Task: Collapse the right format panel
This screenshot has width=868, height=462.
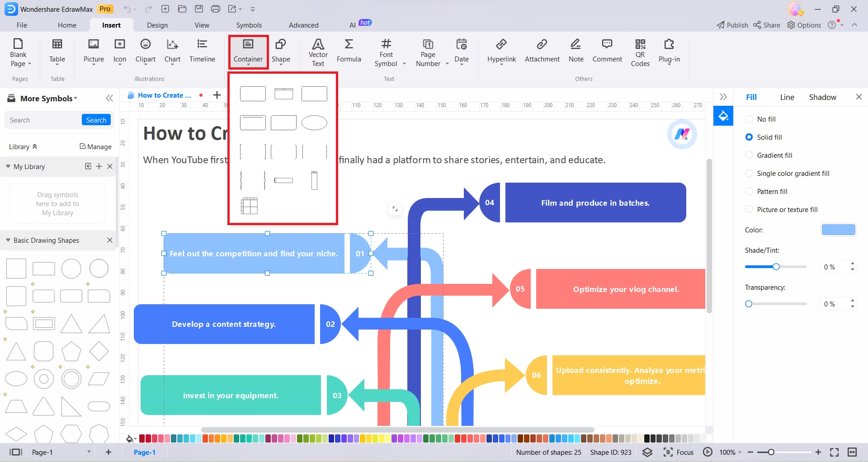Action: (x=723, y=97)
